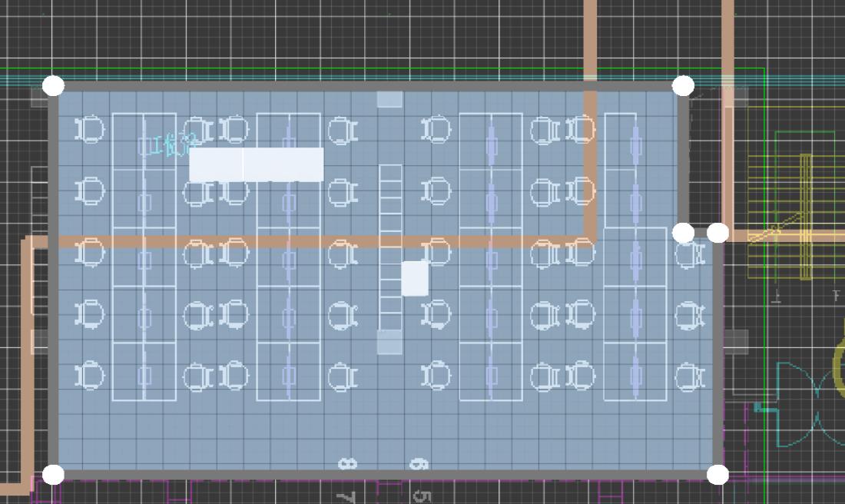This screenshot has height=504, width=845.
Task: Select the grid number 8 at the bottom
Action: click(x=348, y=463)
